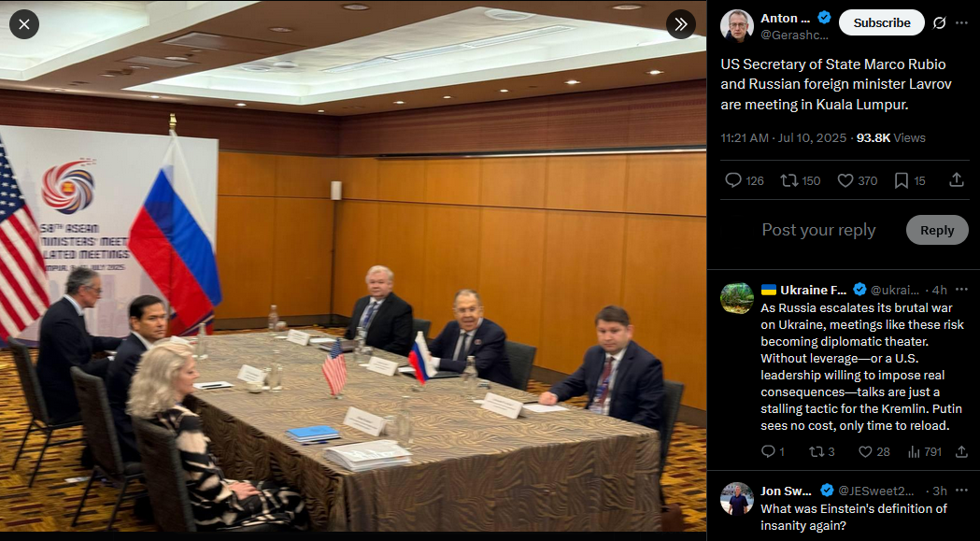
Task: Repost the Ukraine F... reply showing 3
Action: pos(821,451)
